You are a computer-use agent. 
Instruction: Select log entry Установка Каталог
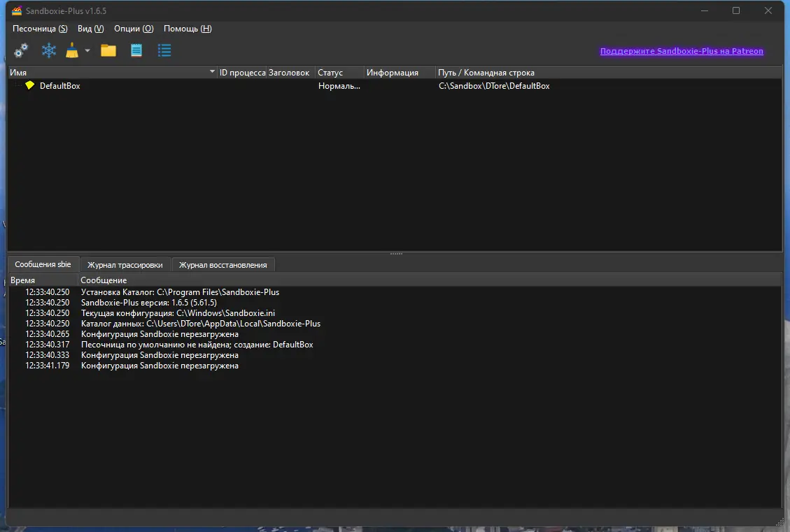point(395,292)
